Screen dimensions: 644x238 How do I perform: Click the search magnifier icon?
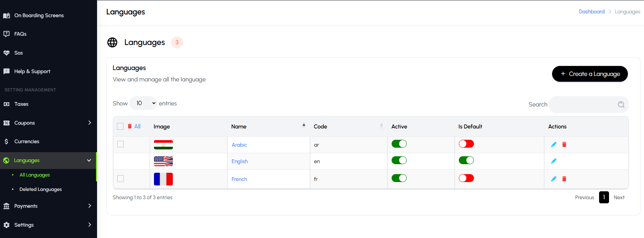click(x=621, y=105)
